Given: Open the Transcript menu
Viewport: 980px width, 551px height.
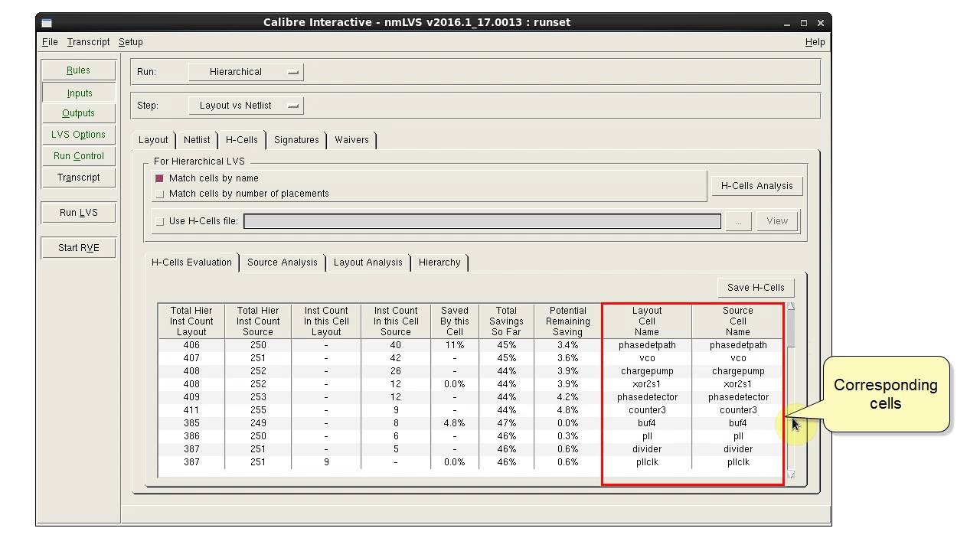Looking at the screenshot, I should point(88,42).
